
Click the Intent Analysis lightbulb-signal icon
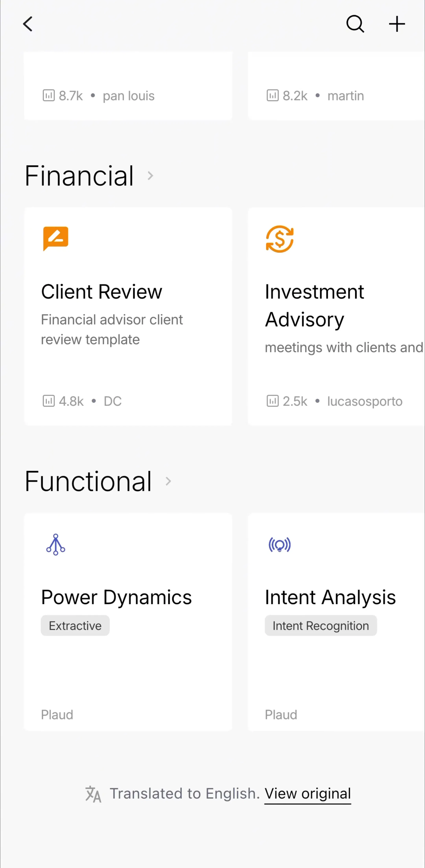click(x=279, y=544)
